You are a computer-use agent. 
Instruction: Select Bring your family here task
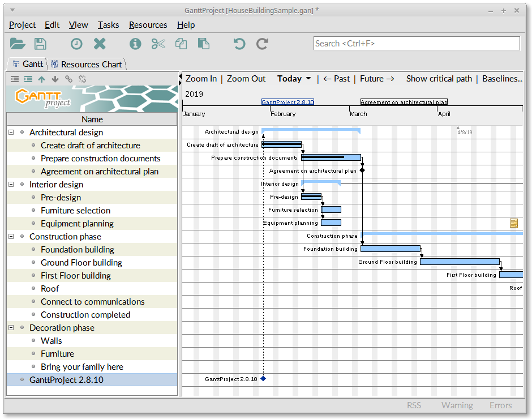click(x=92, y=367)
